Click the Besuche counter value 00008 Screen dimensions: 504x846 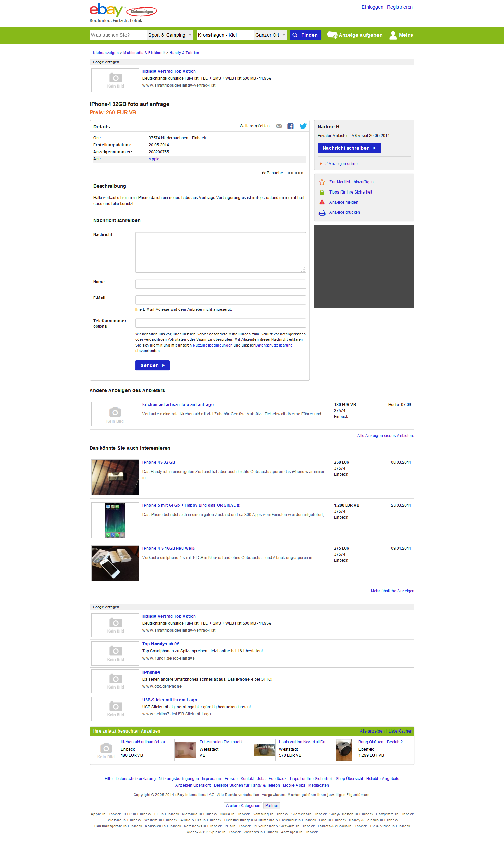pyautogui.click(x=296, y=173)
